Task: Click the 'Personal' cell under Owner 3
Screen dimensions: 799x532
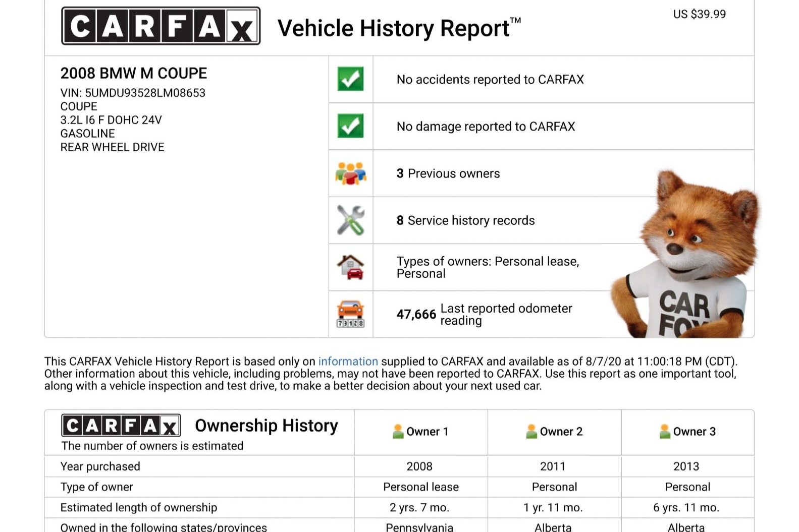Action: tap(687, 487)
